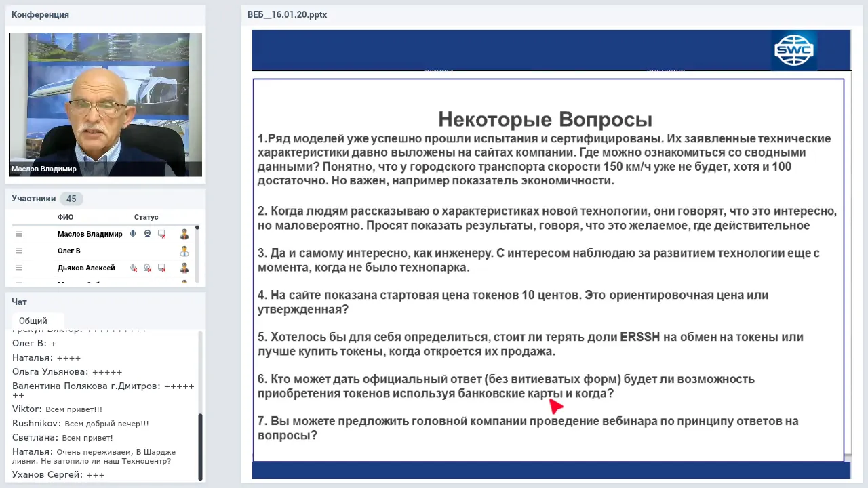The image size is (868, 488).
Task: Click Олег В's participant avatar icon
Action: [x=184, y=251]
